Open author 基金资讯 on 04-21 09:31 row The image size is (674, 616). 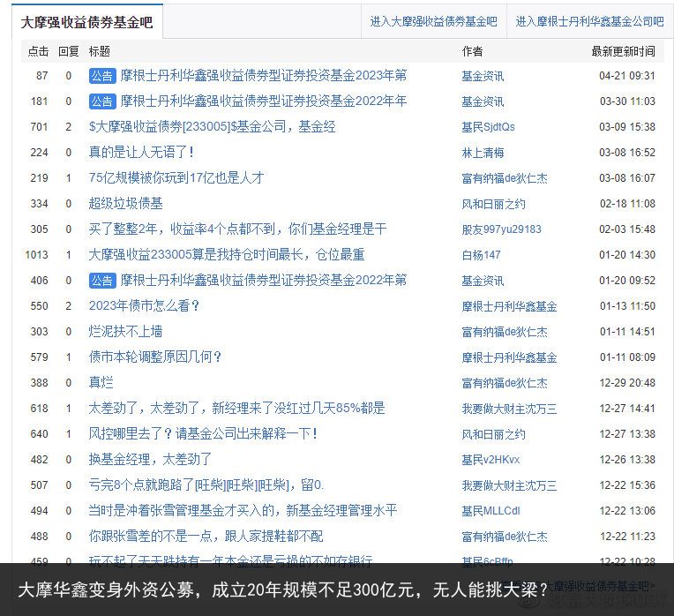(483, 76)
